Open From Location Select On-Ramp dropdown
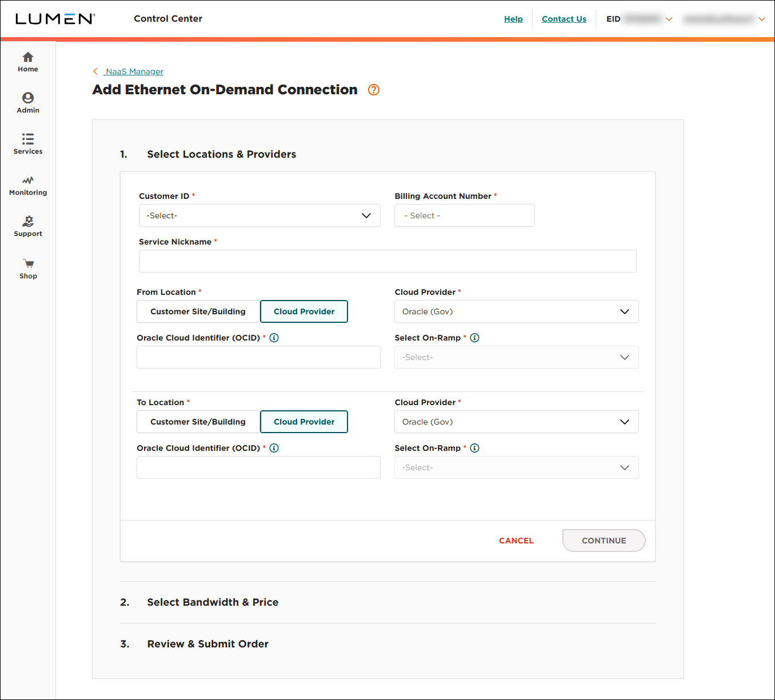 pos(517,357)
